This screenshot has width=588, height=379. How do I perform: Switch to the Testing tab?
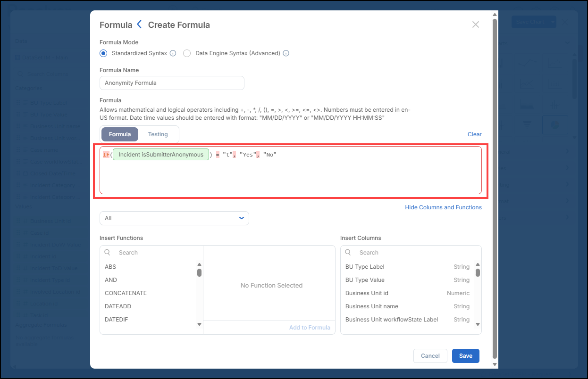tap(158, 134)
